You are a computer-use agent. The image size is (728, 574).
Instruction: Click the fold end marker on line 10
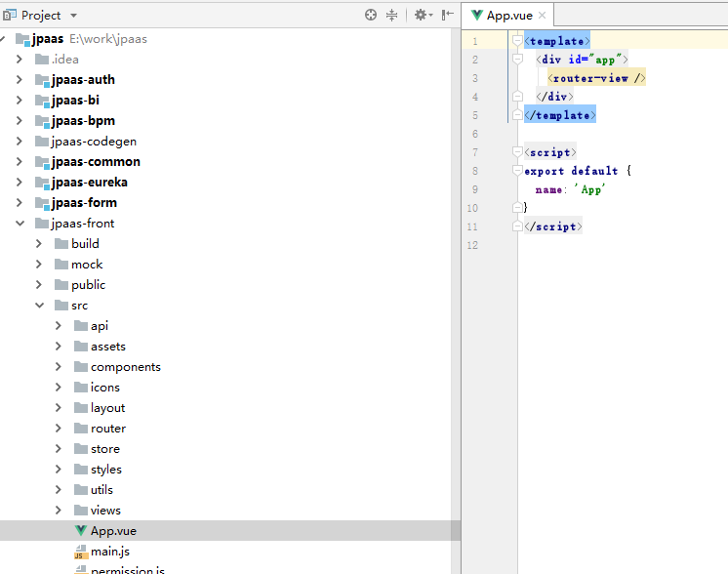(517, 208)
